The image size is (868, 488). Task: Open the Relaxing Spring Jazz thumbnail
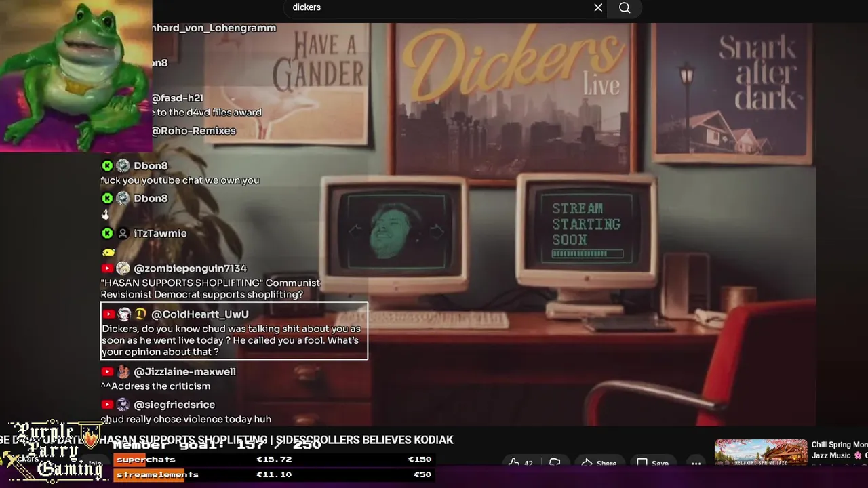pos(761,453)
